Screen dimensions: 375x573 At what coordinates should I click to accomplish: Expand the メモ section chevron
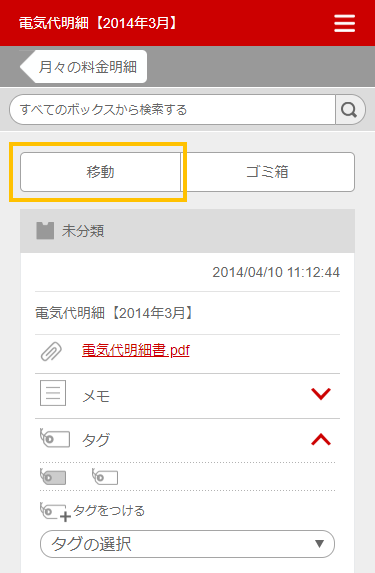click(321, 394)
